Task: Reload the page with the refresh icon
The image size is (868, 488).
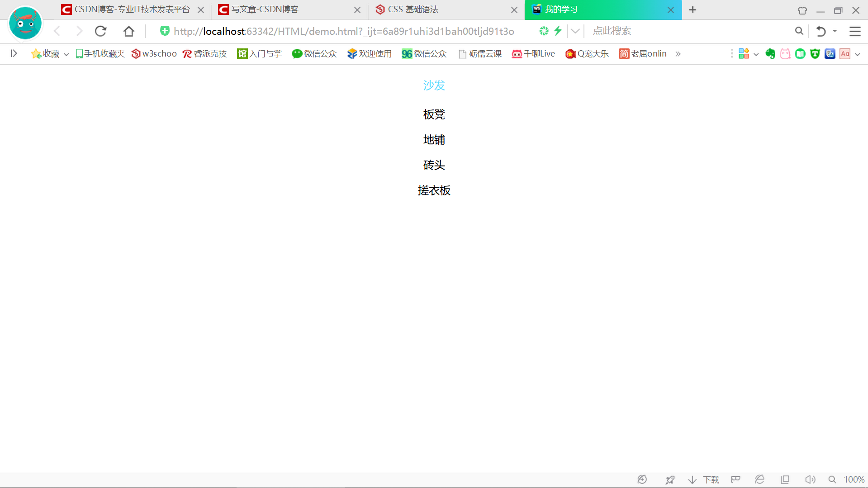Action: pyautogui.click(x=100, y=31)
